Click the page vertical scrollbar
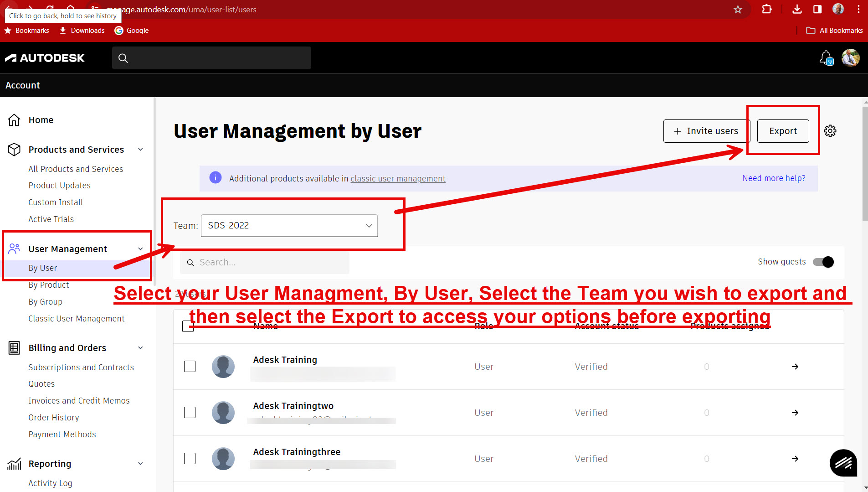 tap(865, 164)
